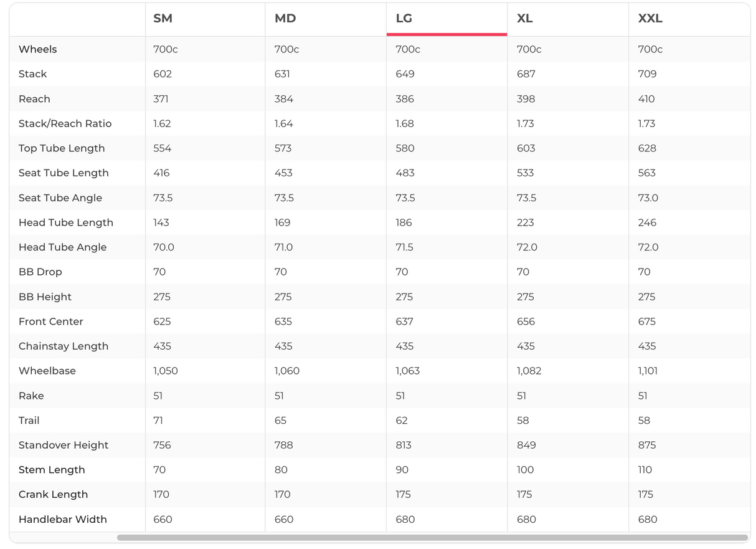
Task: Click the Wheelbase row label
Action: [47, 371]
